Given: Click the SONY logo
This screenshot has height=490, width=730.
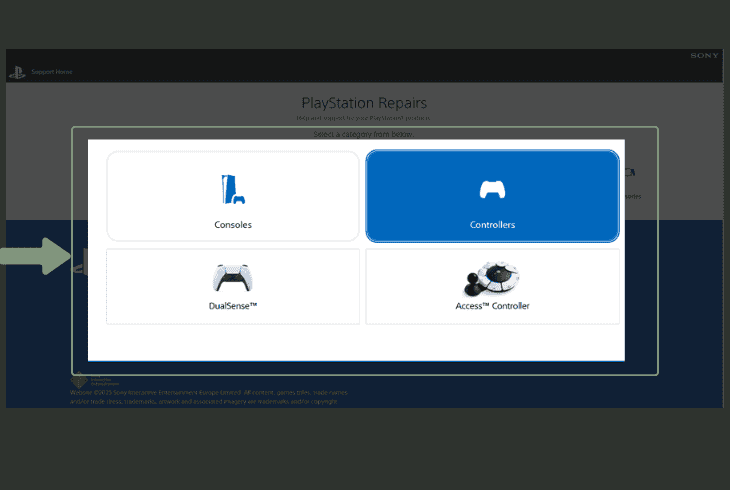Looking at the screenshot, I should [704, 55].
